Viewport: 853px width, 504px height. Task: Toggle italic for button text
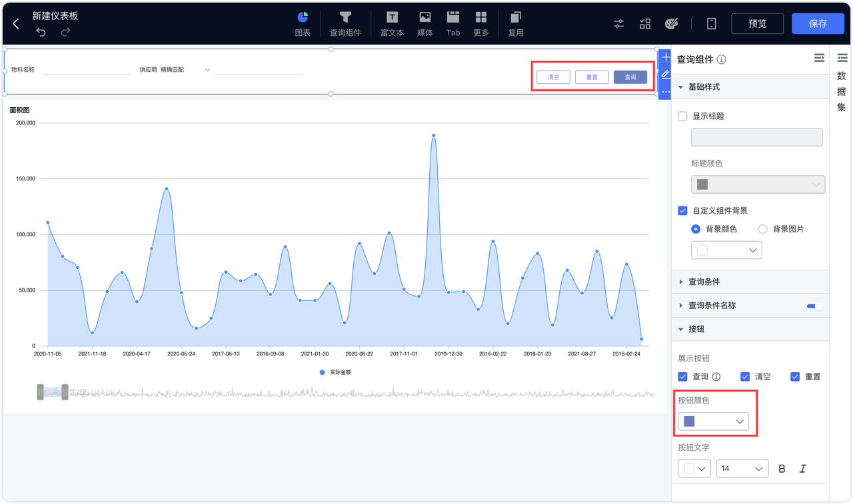pyautogui.click(x=803, y=469)
